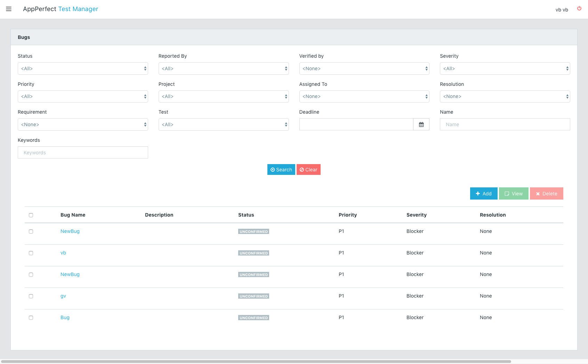Toggle the select-all bugs checkbox

coord(31,215)
